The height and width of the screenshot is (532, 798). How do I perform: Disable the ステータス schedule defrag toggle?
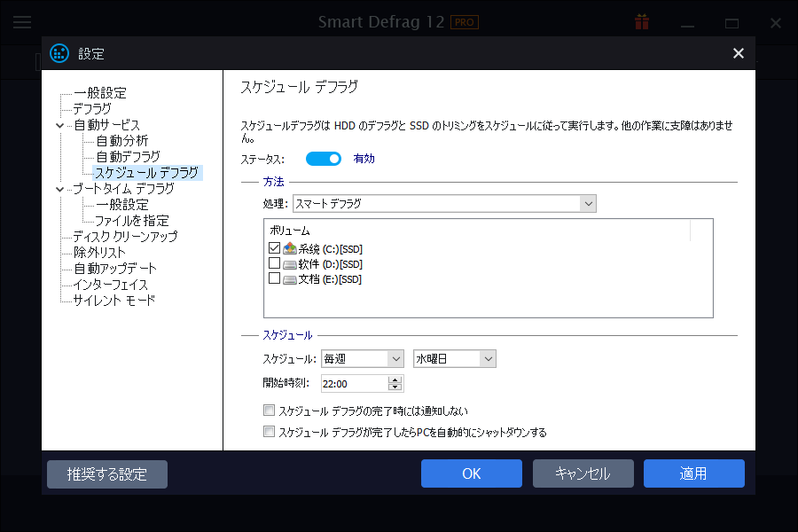coord(323,159)
